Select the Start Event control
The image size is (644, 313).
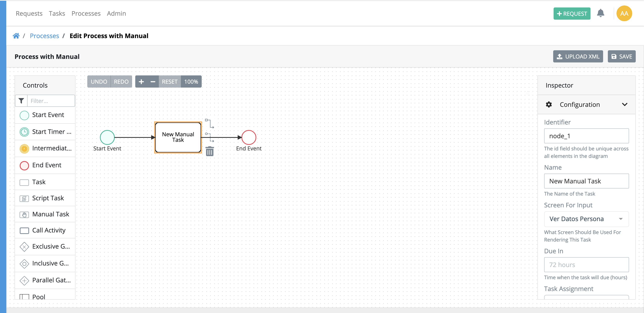(45, 115)
